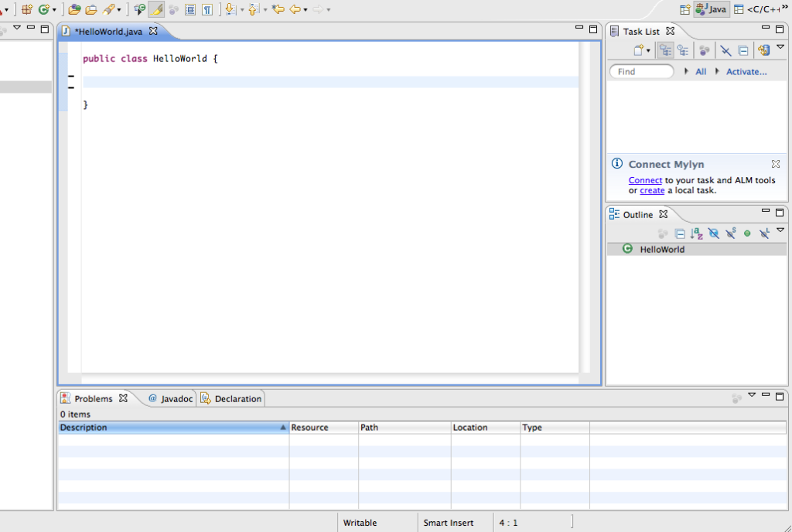Click the Smart Insert status bar entry

[449, 523]
